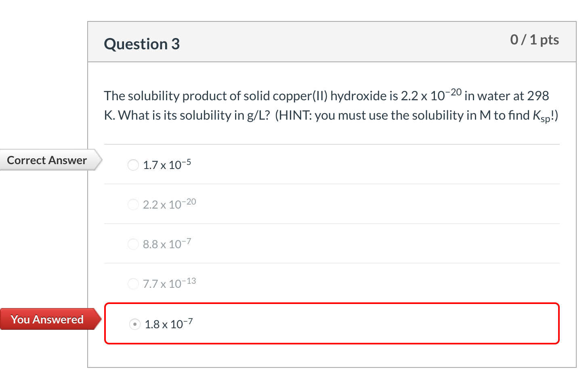Viewport: 588px width, 380px height.
Task: Click the divider under the correct answer row
Action: (x=331, y=184)
